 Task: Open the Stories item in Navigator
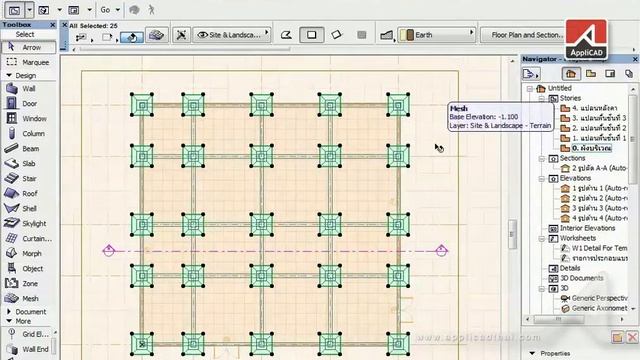[570, 98]
